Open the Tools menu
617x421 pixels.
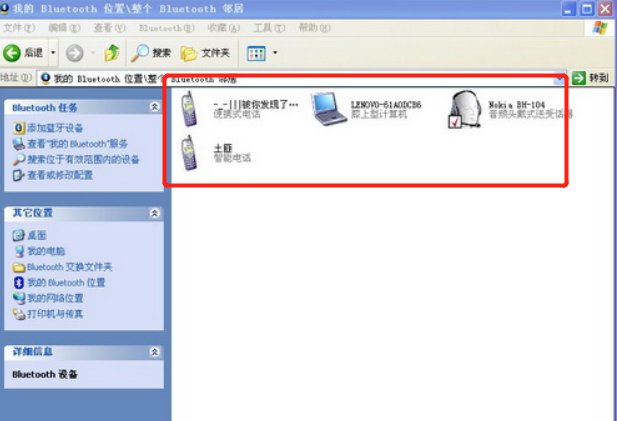pos(269,28)
